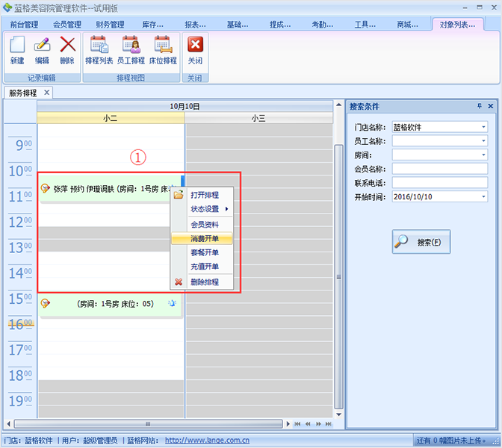Select the 小二 employee column header

(111, 118)
